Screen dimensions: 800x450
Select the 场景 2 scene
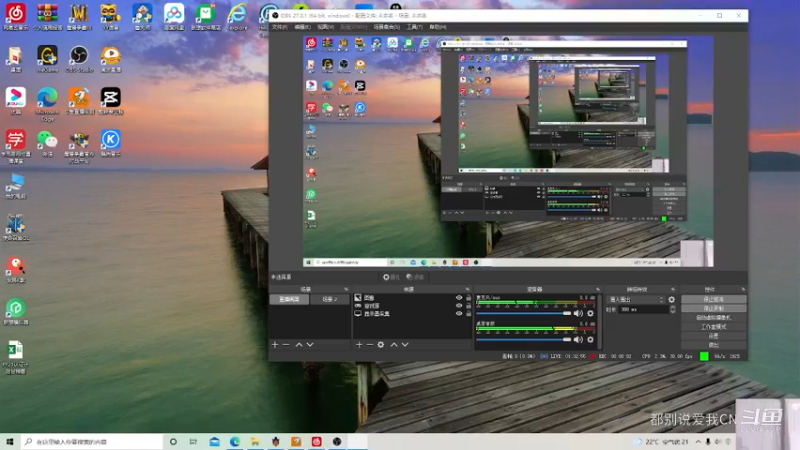tap(330, 299)
